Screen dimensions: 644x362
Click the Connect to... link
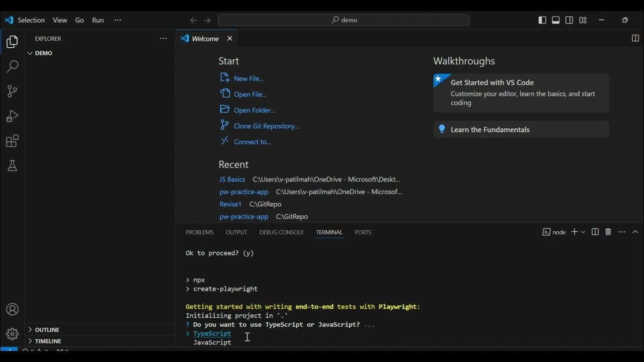252,142
